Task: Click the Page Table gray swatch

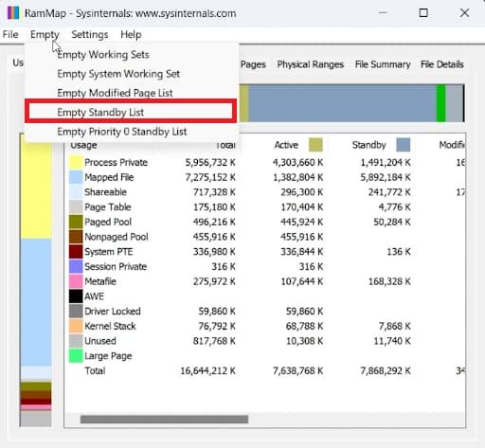Action: 76,206
